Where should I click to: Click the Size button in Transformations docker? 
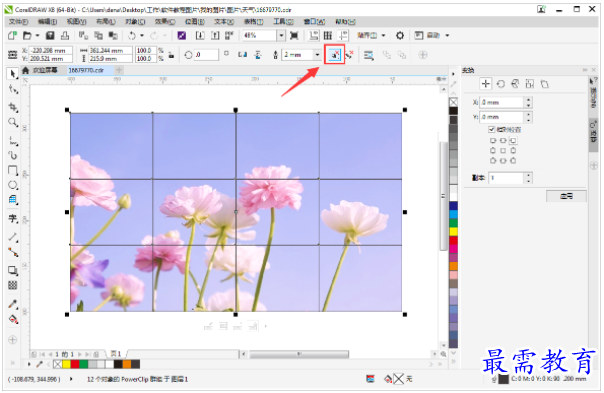click(530, 84)
